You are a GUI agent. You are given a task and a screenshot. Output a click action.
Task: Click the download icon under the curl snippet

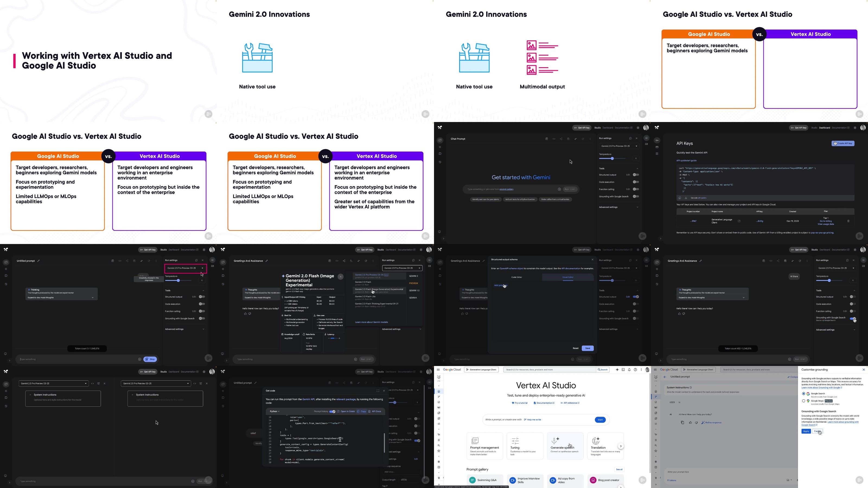[x=686, y=198]
